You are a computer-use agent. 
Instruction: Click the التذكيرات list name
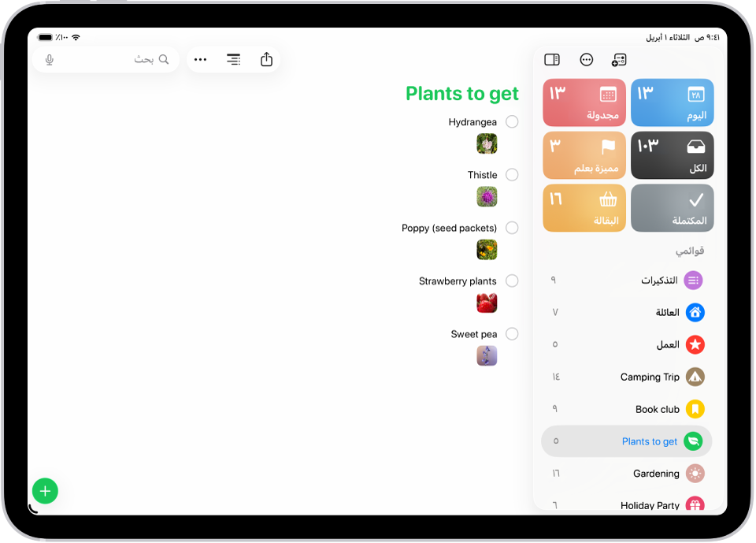(x=659, y=281)
